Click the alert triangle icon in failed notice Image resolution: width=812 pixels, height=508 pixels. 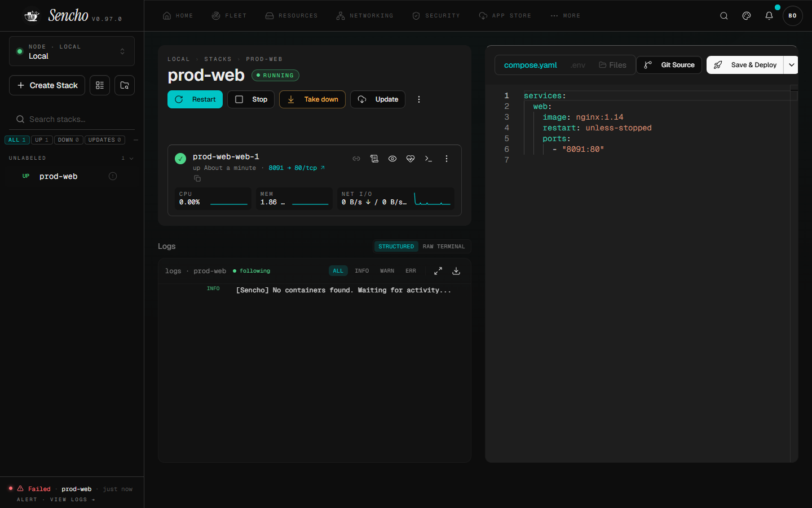click(20, 489)
